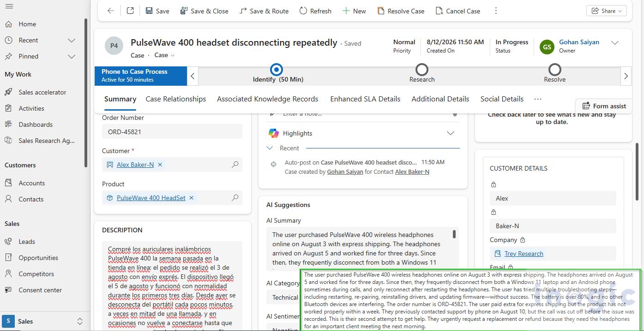The image size is (644, 331).
Task: Click the AI Summary scrollbar
Action: pos(454,234)
